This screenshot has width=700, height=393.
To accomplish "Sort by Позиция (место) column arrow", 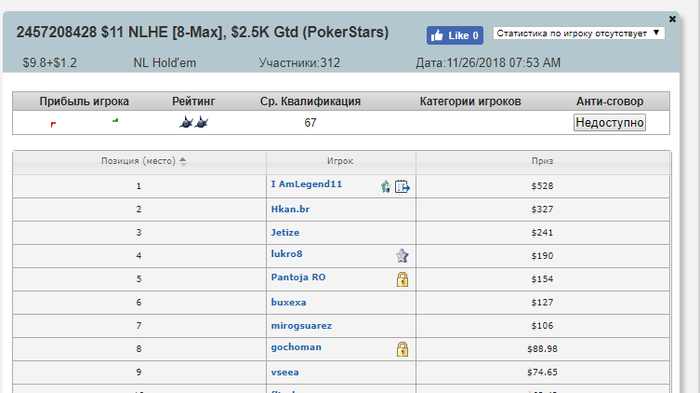I will 183,161.
